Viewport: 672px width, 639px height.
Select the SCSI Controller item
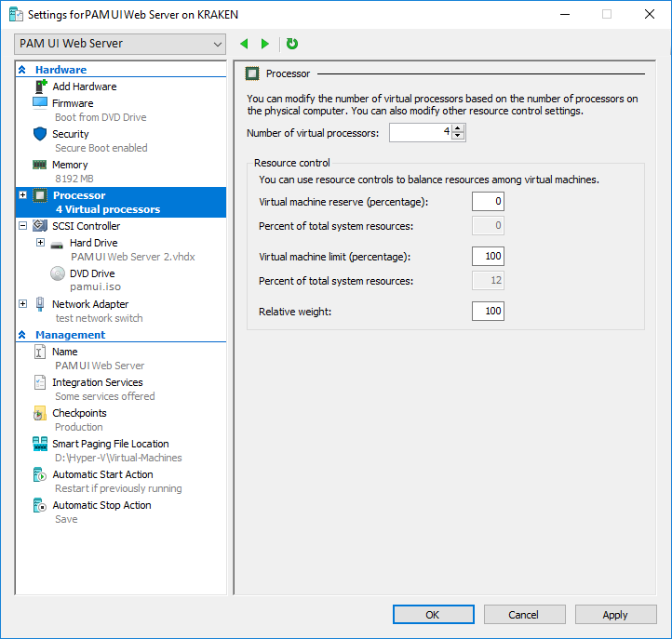point(87,226)
